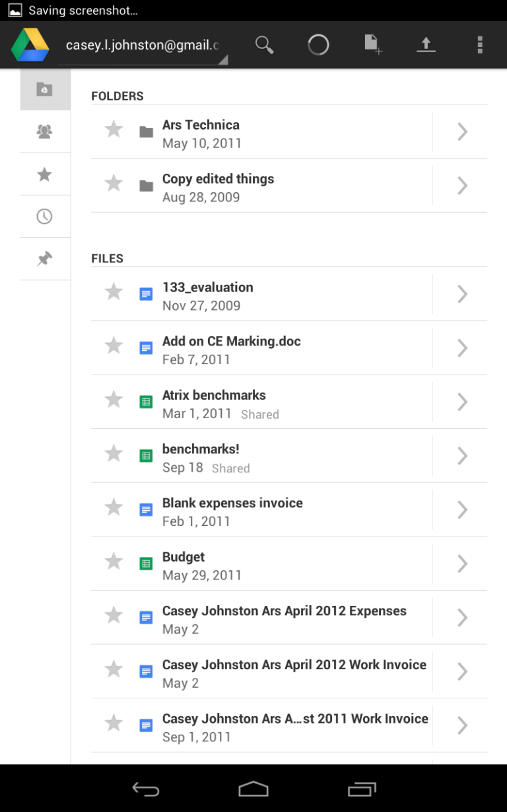Expand details for Atrix benchmarks

pyautogui.click(x=462, y=401)
